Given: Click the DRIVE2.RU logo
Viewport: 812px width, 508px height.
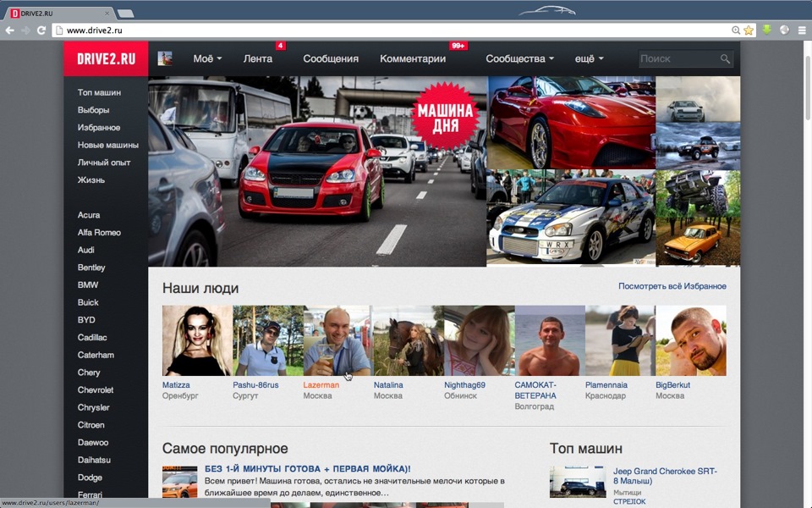Looking at the screenshot, I should [106, 58].
